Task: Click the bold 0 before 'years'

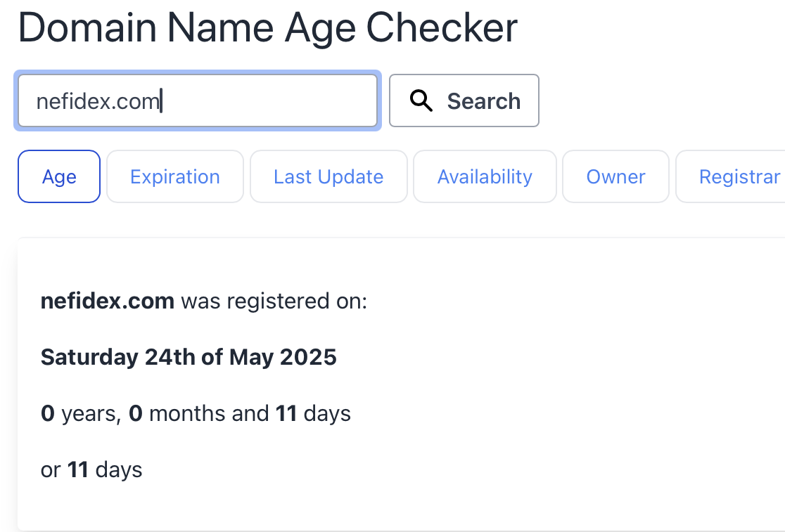Action: pos(48,413)
